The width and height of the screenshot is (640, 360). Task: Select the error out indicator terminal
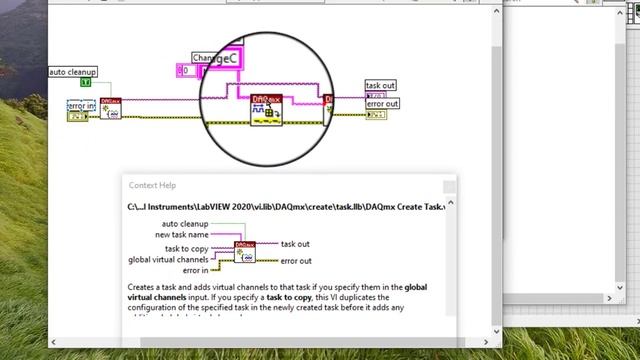[376, 115]
